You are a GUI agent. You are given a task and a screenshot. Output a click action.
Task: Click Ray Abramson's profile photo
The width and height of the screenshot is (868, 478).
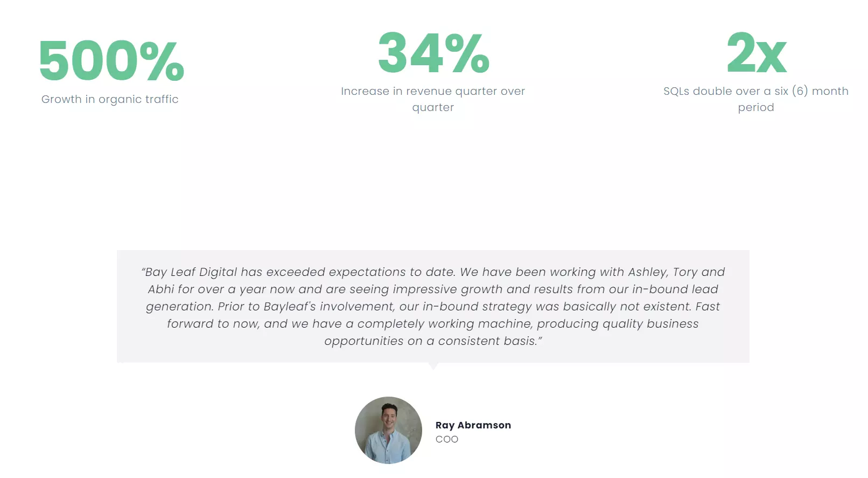click(388, 430)
